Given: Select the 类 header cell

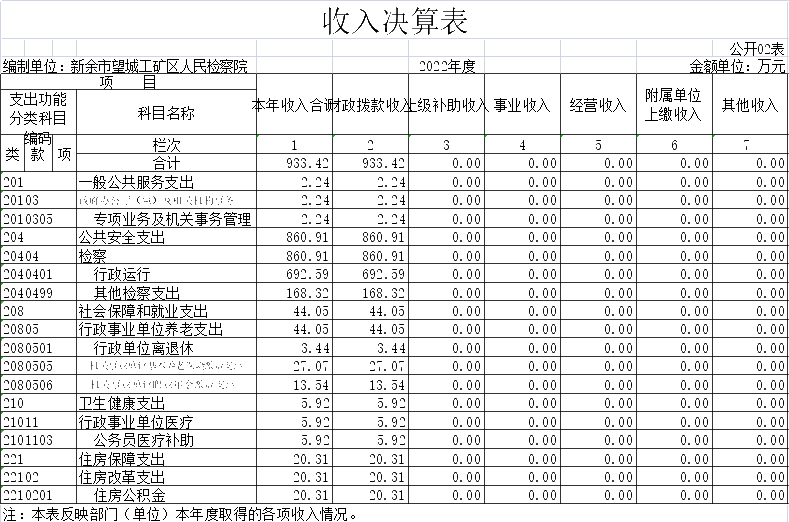Looking at the screenshot, I should point(12,154).
